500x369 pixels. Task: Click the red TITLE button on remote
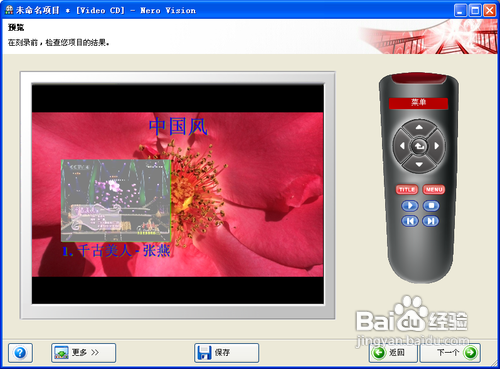[407, 189]
